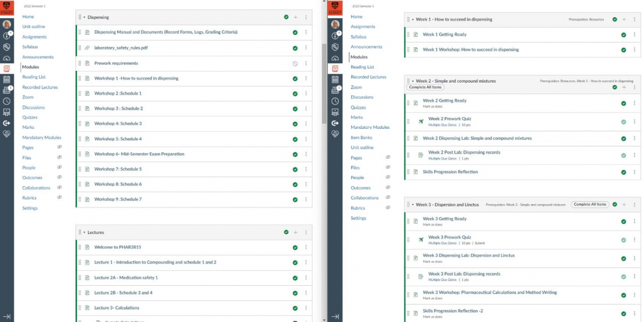Collapse the Dispensing module

(84, 18)
